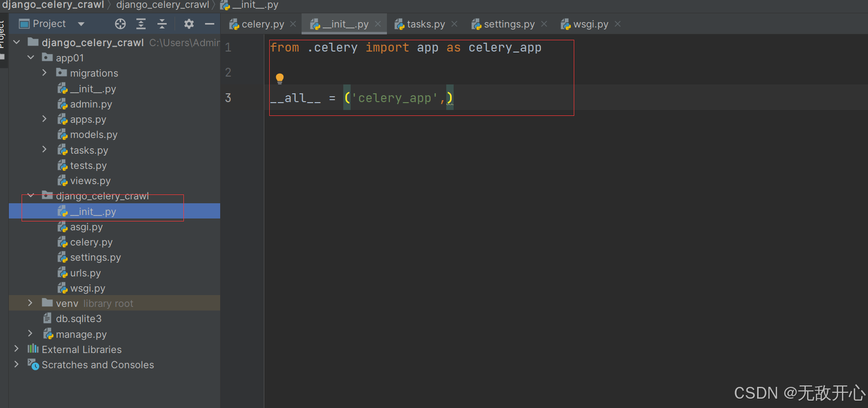Click the venv folder icon
Screen dimensions: 868x408
pos(47,302)
